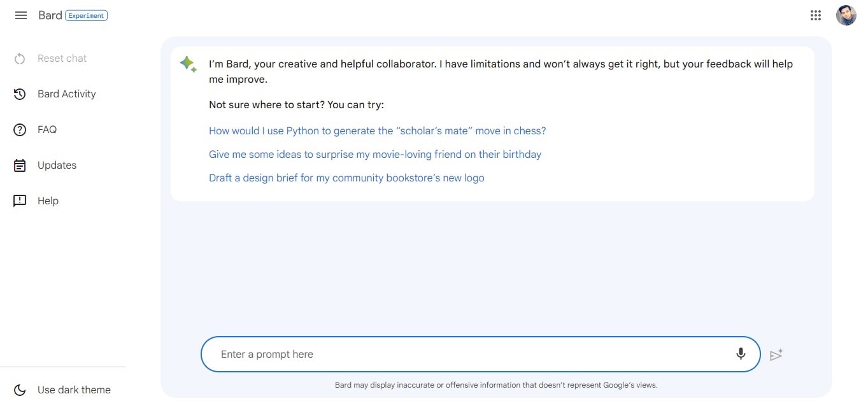Image resolution: width=868 pixels, height=408 pixels.
Task: Click the Help feedback icon
Action: point(20,201)
